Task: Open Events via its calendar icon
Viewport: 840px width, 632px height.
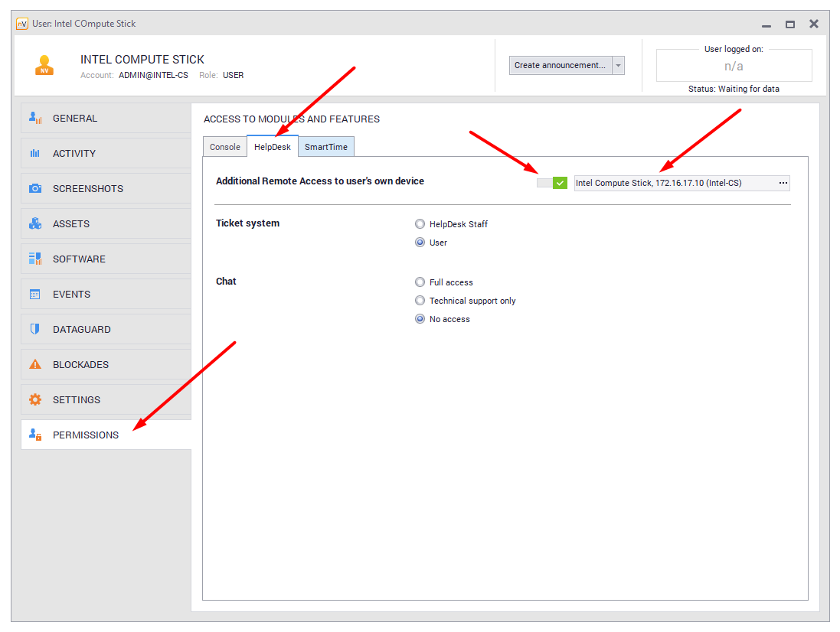Action: point(35,295)
